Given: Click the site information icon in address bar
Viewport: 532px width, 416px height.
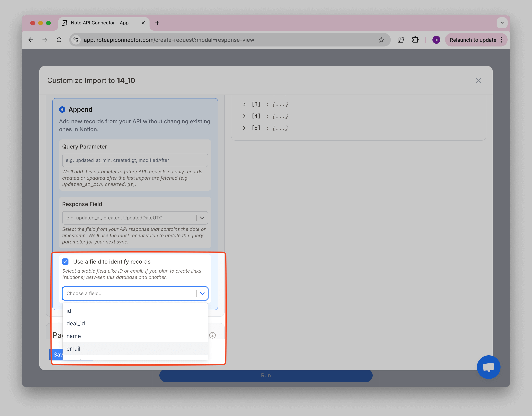Looking at the screenshot, I should tap(76, 40).
